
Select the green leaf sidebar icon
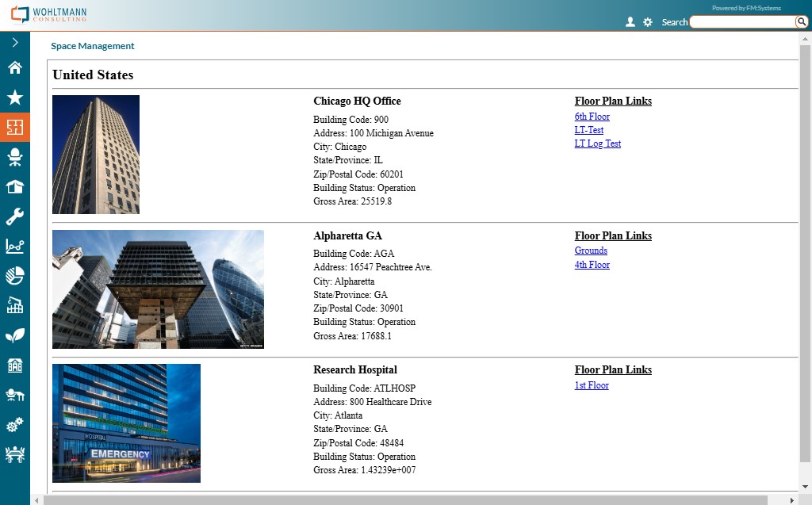point(15,335)
